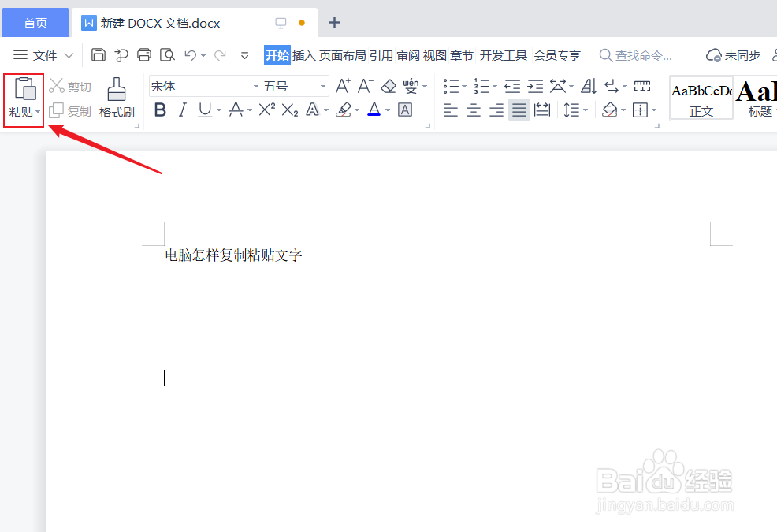The image size is (777, 532).
Task: Align text left
Action: [451, 110]
